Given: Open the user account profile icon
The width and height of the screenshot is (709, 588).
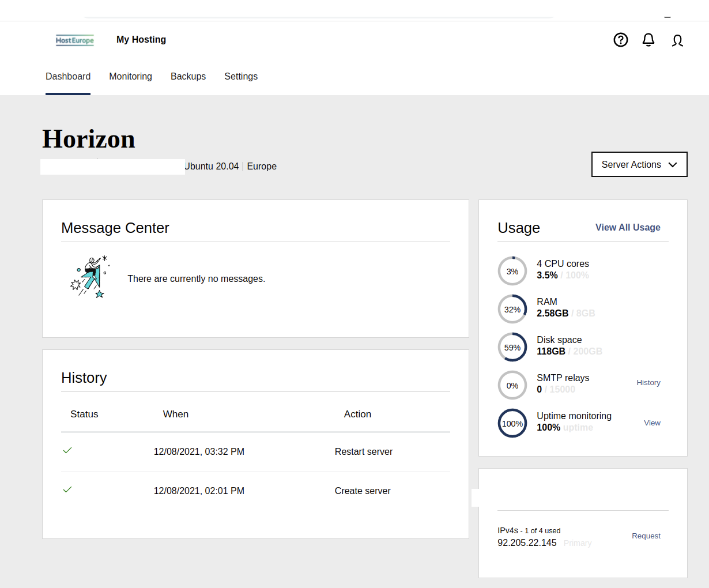Looking at the screenshot, I should pos(677,40).
